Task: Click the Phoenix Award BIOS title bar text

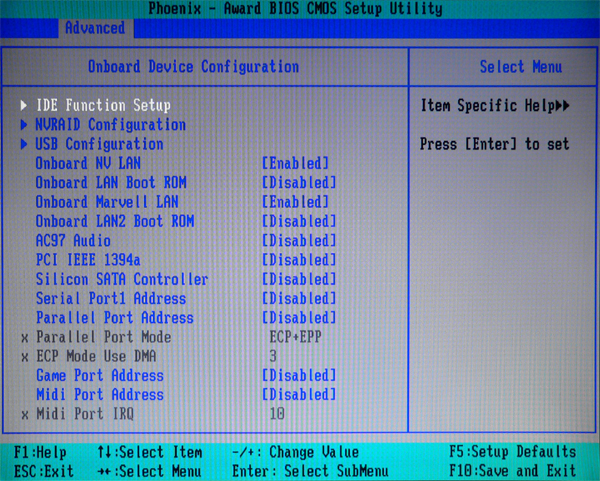Action: tap(295, 8)
